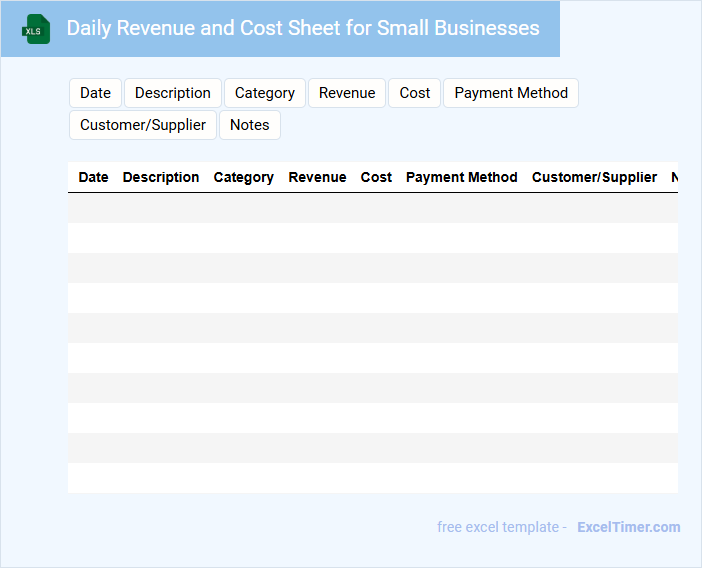702x568 pixels.
Task: Click the Category tag button
Action: click(264, 93)
